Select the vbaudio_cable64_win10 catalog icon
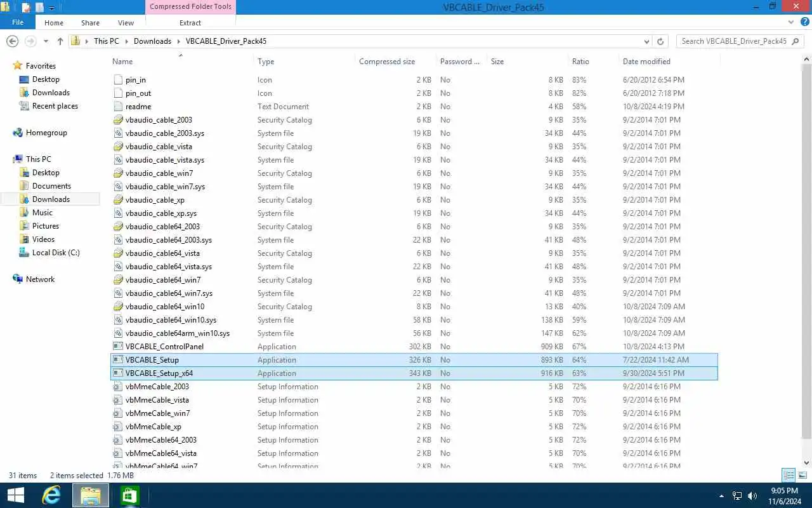812x508 pixels. pyautogui.click(x=118, y=307)
